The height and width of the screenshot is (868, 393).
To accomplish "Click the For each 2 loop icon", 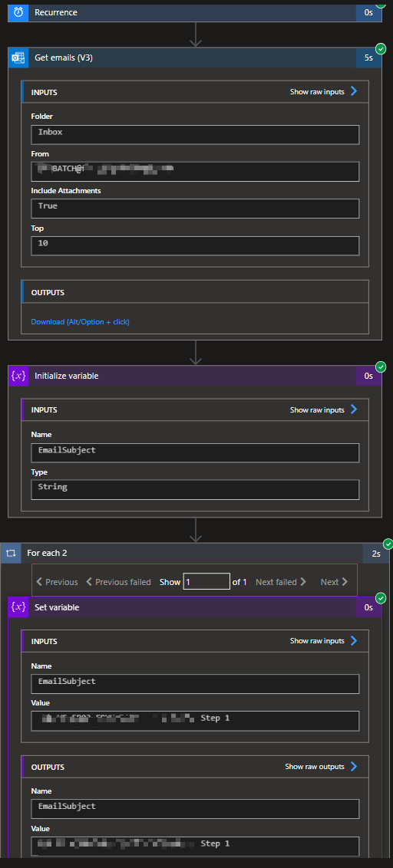I will tap(11, 553).
